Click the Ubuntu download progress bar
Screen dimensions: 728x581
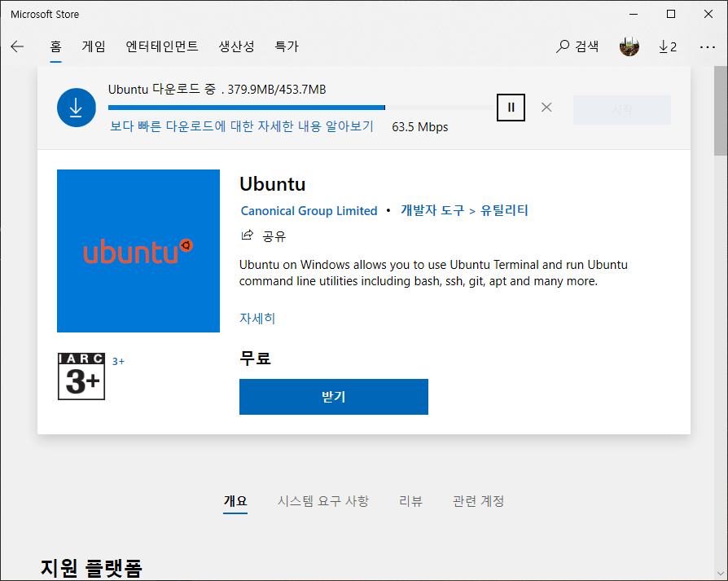point(300,108)
